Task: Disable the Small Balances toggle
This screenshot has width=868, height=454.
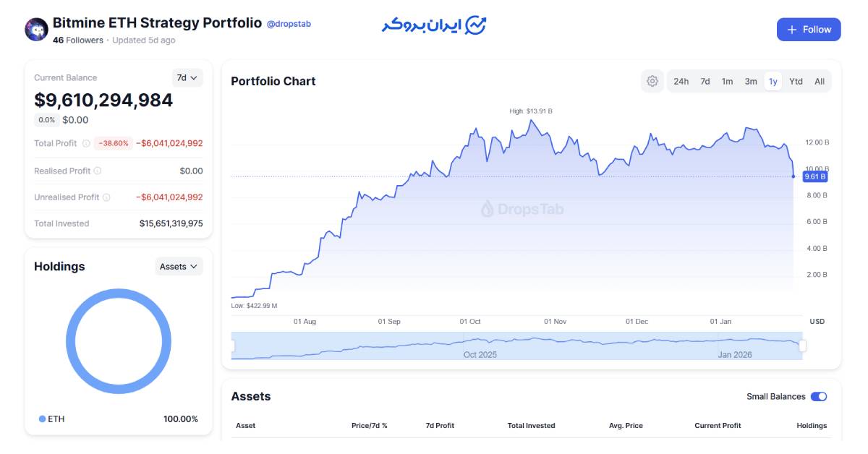Action: pyautogui.click(x=817, y=396)
